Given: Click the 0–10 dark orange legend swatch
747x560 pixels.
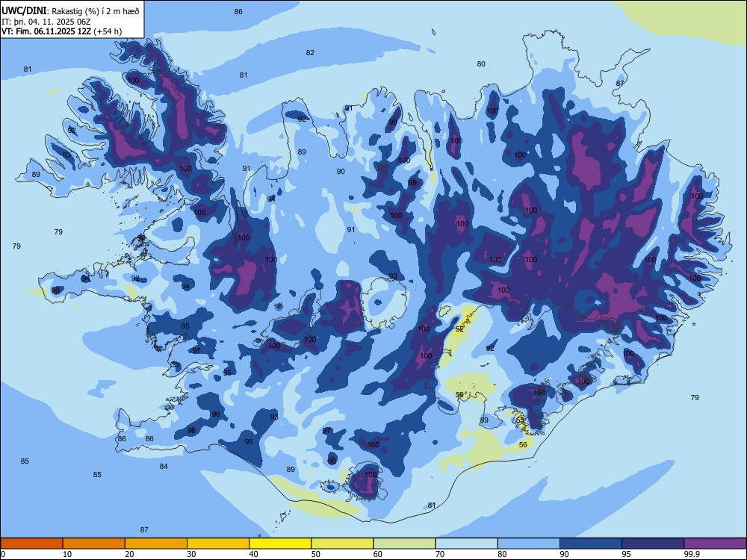Looking at the screenshot, I should 31,544.
